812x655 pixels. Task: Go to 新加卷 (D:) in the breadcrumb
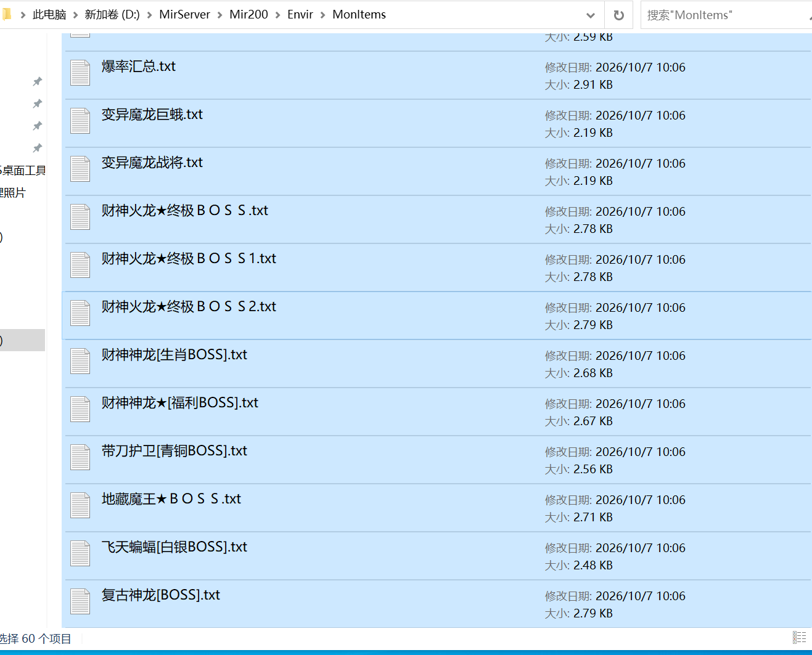point(112,15)
